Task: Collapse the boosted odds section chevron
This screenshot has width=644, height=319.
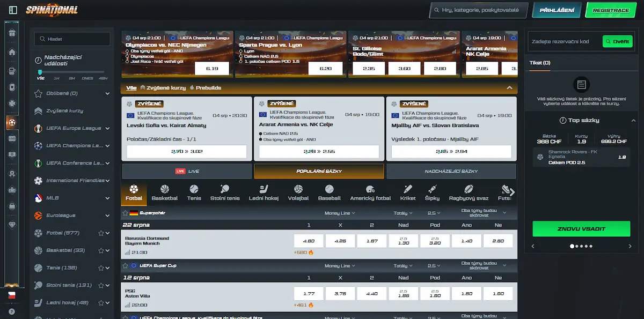Action: coord(509,88)
